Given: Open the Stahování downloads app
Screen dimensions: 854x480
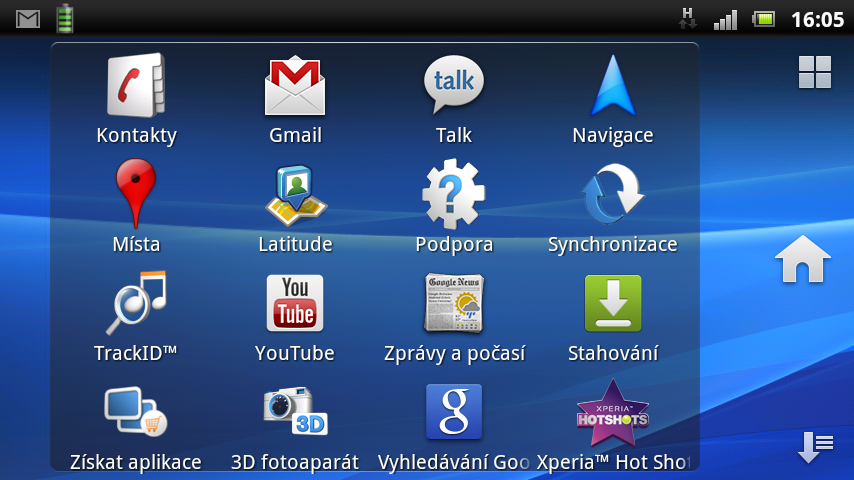Looking at the screenshot, I should point(613,317).
